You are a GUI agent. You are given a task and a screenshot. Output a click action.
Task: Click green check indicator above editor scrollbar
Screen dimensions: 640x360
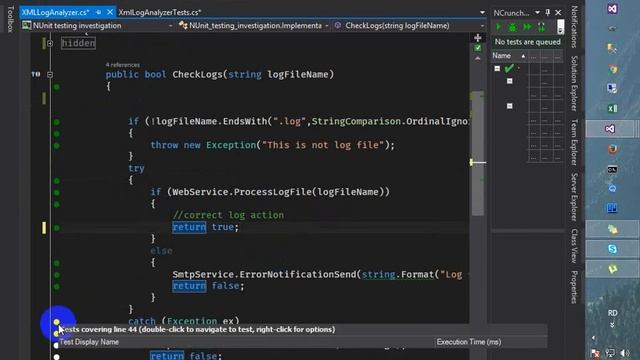(478, 48)
